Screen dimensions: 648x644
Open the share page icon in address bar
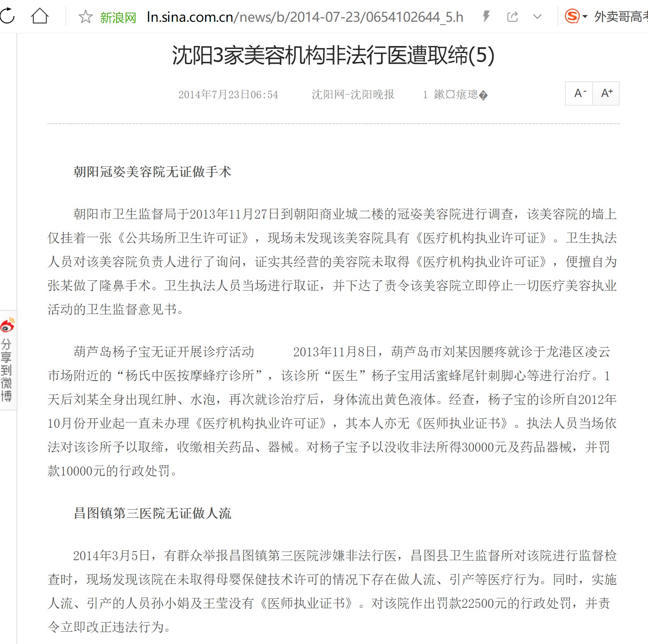pyautogui.click(x=512, y=17)
